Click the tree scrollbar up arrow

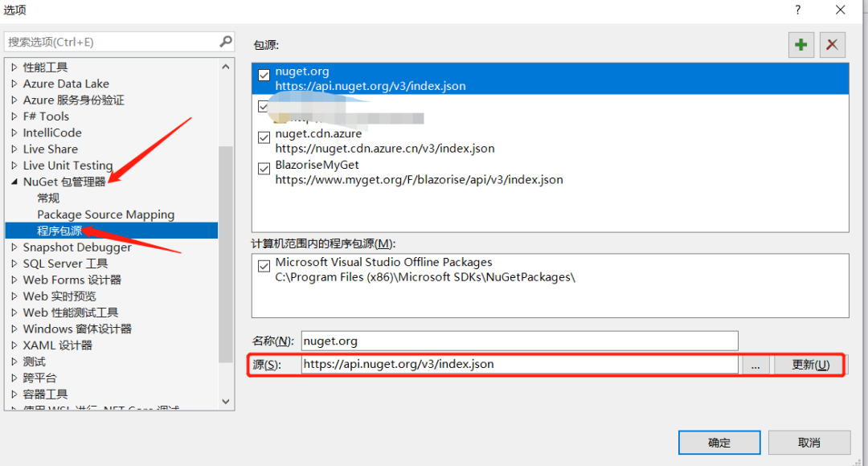click(x=226, y=67)
